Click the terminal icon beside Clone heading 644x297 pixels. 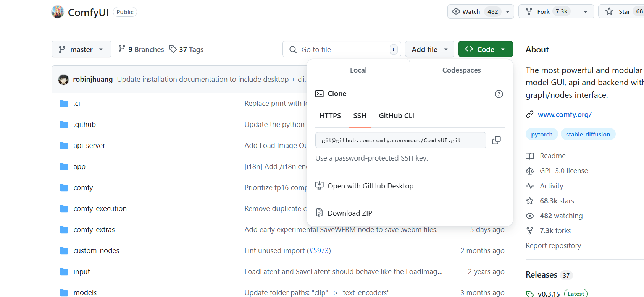(320, 94)
